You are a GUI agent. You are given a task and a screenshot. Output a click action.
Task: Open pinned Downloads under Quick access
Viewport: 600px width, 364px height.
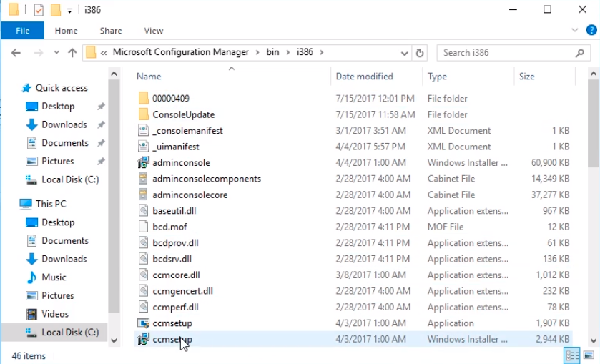pyautogui.click(x=64, y=124)
